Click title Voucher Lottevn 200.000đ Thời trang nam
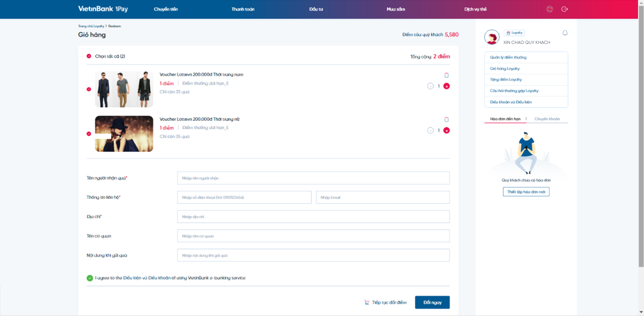Viewport: 644px width, 316px height. pos(201,74)
